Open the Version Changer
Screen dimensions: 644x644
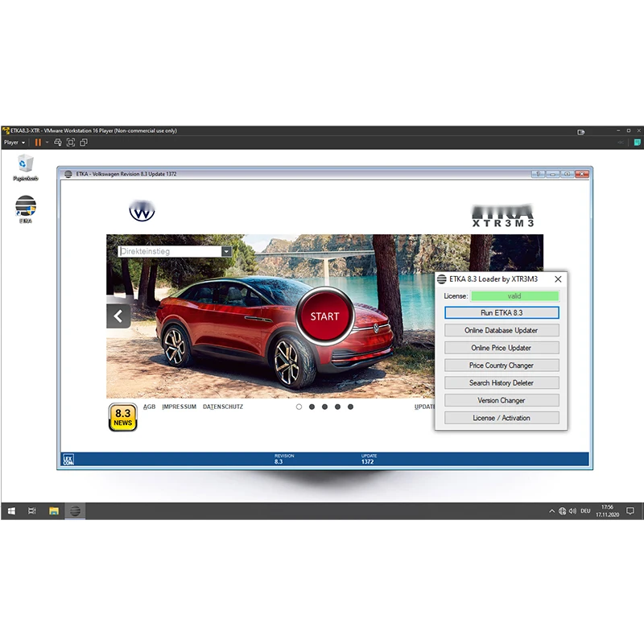click(x=502, y=400)
